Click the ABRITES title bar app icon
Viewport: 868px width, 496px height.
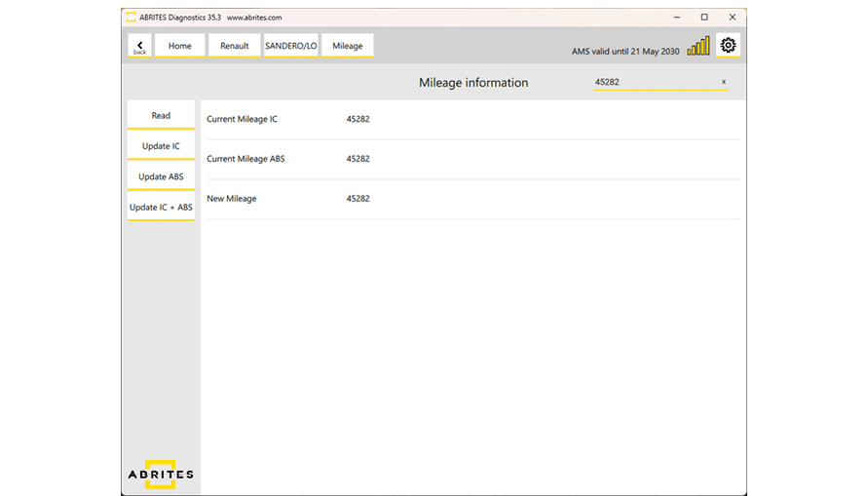(x=131, y=17)
